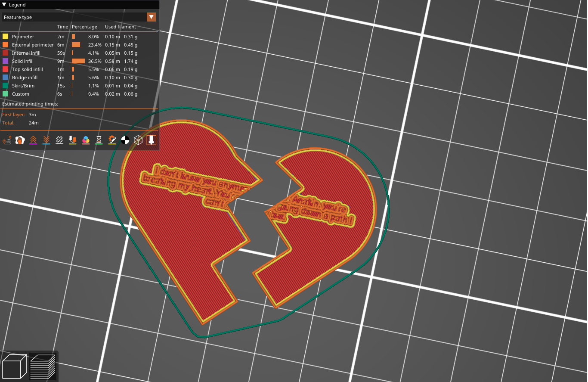
Task: Toggle shells wireframe cube icon
Action: 138,140
